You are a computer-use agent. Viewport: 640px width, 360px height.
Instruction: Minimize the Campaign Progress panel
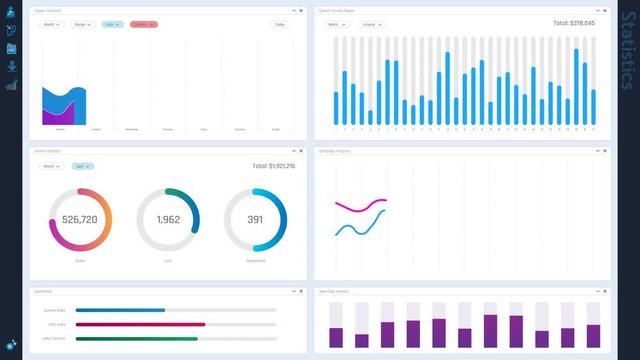(x=598, y=151)
